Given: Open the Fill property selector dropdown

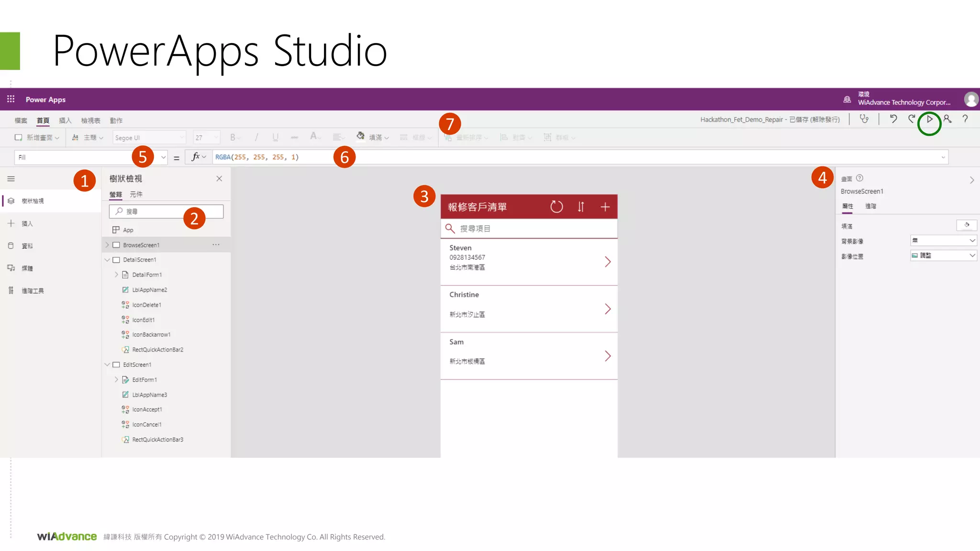Looking at the screenshot, I should tap(91, 157).
